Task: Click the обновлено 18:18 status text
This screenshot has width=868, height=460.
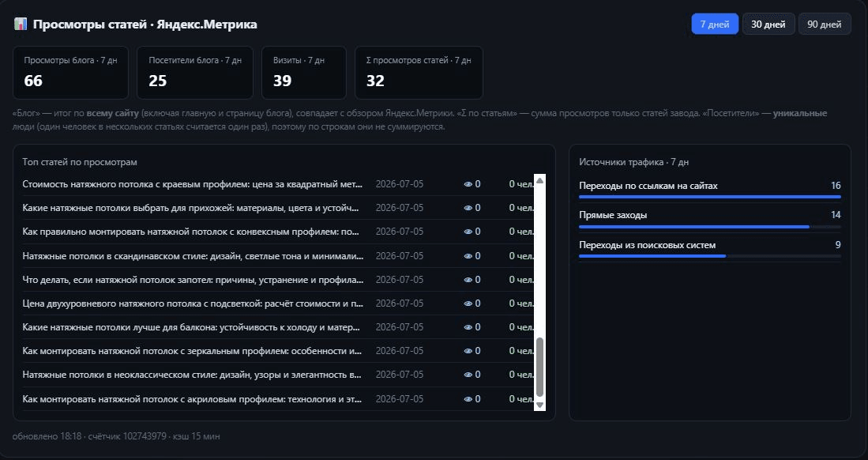Action: [47, 436]
